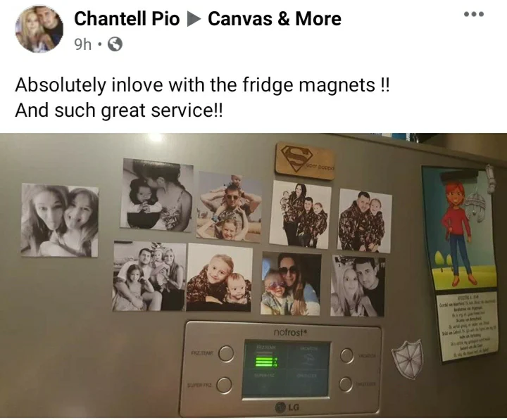This screenshot has height=420, width=507.
Task: Click the Superman super pappa wooden magnet
Action: click(x=305, y=160)
